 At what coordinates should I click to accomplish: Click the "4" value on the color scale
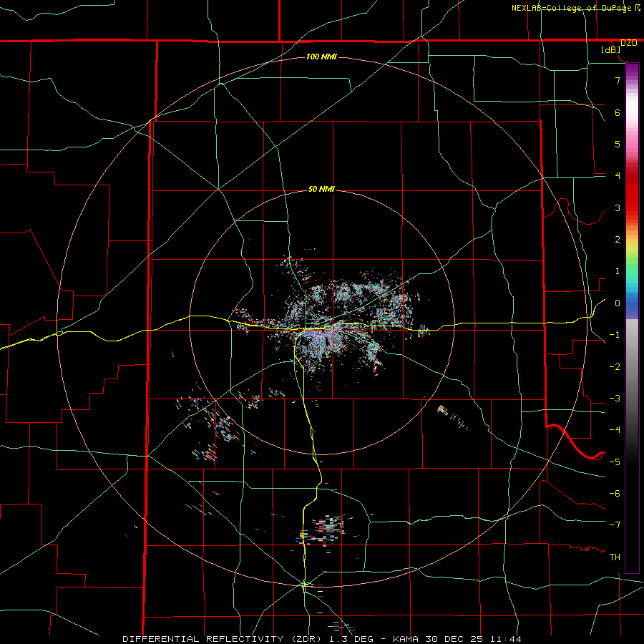(618, 176)
